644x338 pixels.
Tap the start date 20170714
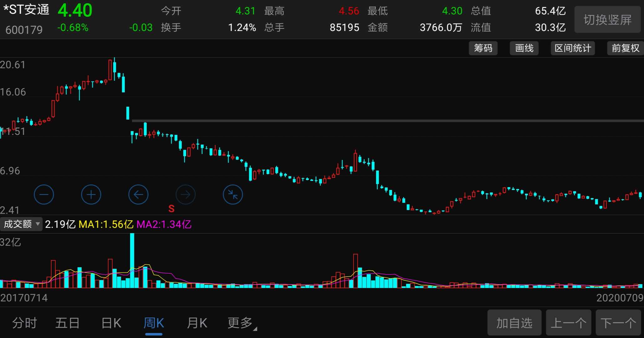click(x=24, y=298)
